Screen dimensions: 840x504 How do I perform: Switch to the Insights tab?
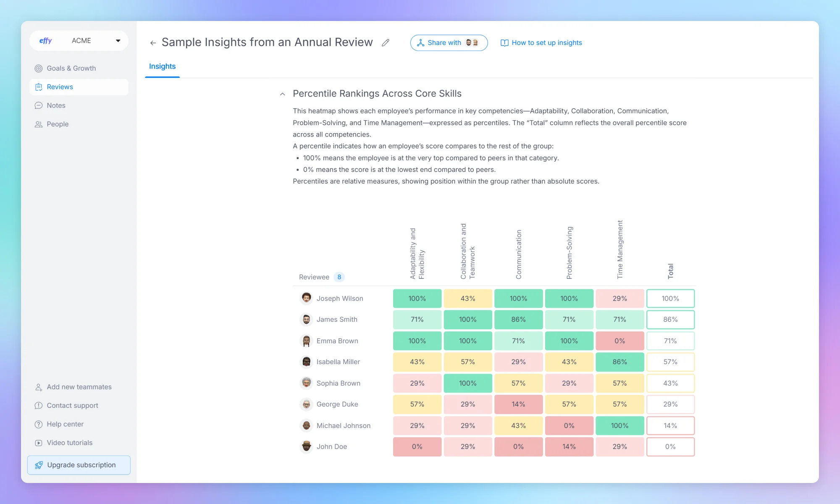[x=162, y=66]
